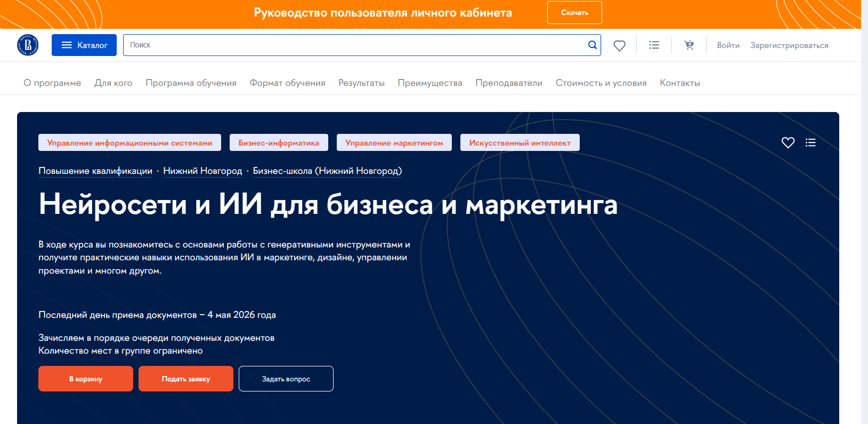Open the shopping cart icon
Screen dimensions: 868x424
[689, 45]
